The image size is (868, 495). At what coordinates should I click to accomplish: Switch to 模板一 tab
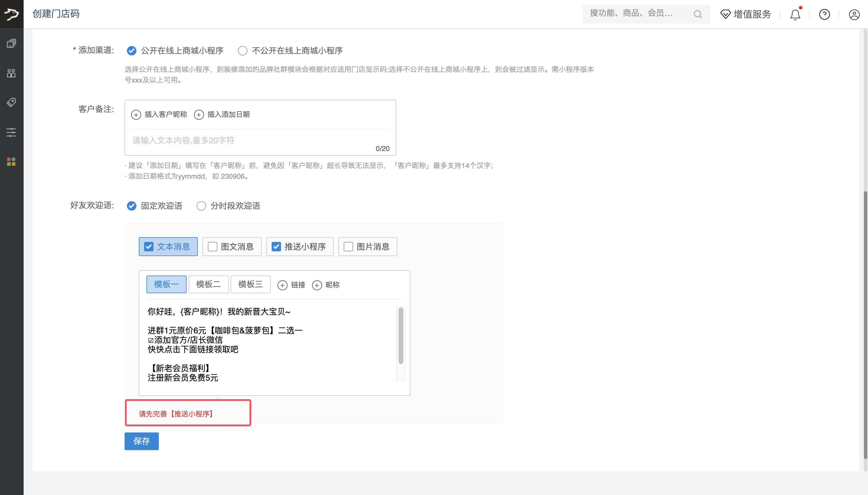(x=167, y=284)
